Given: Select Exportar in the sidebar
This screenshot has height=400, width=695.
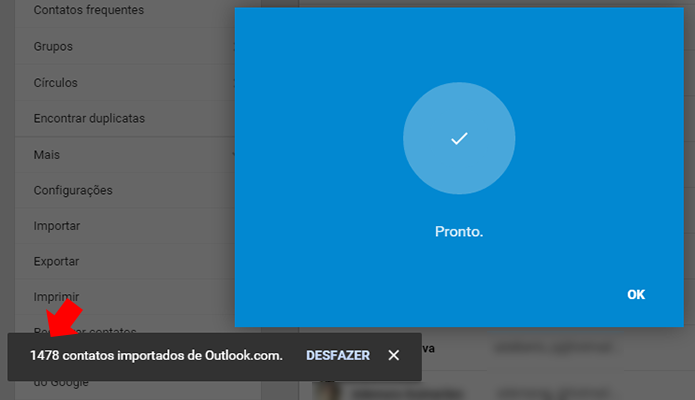Looking at the screenshot, I should point(56,261).
